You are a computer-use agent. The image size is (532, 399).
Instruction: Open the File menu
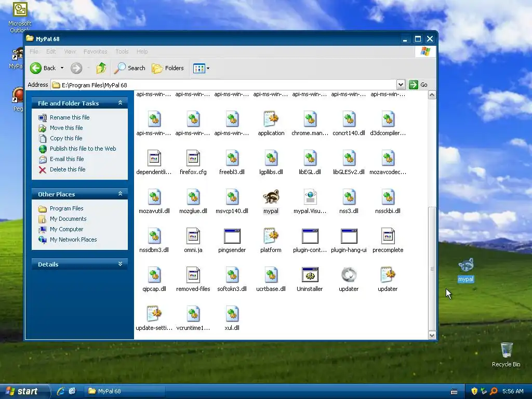[34, 51]
